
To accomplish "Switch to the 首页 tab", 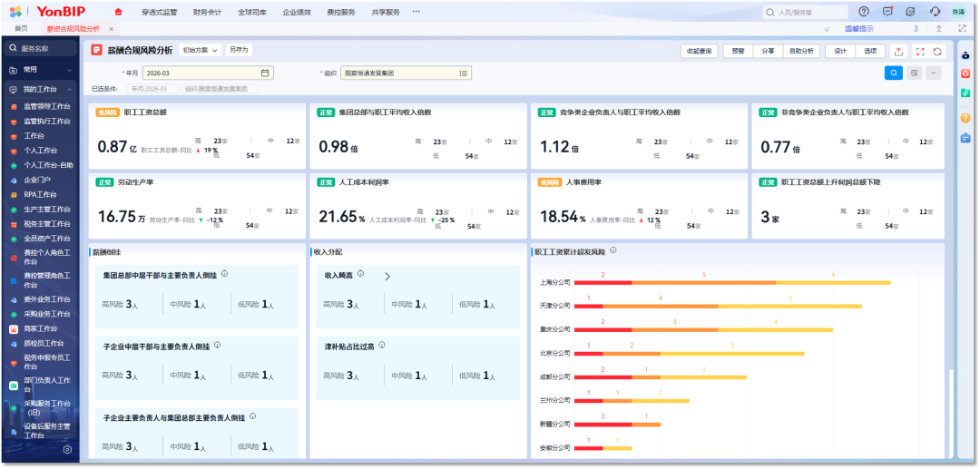I will coord(21,29).
